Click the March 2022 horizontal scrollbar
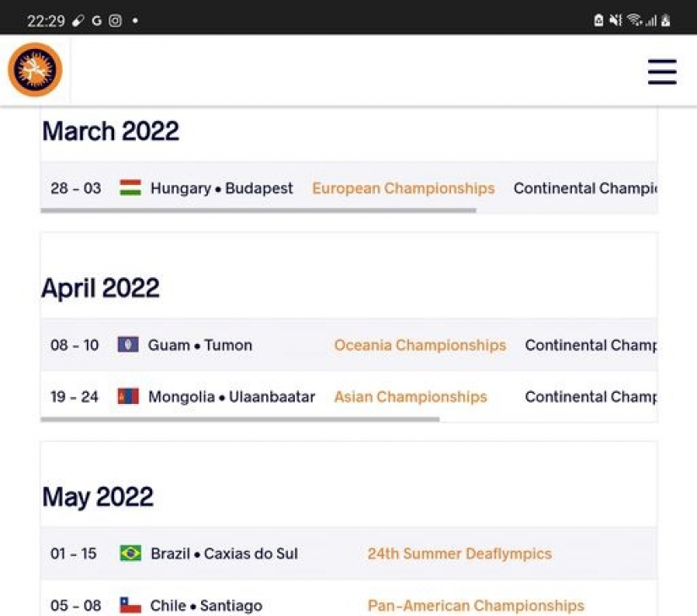 tap(258, 210)
